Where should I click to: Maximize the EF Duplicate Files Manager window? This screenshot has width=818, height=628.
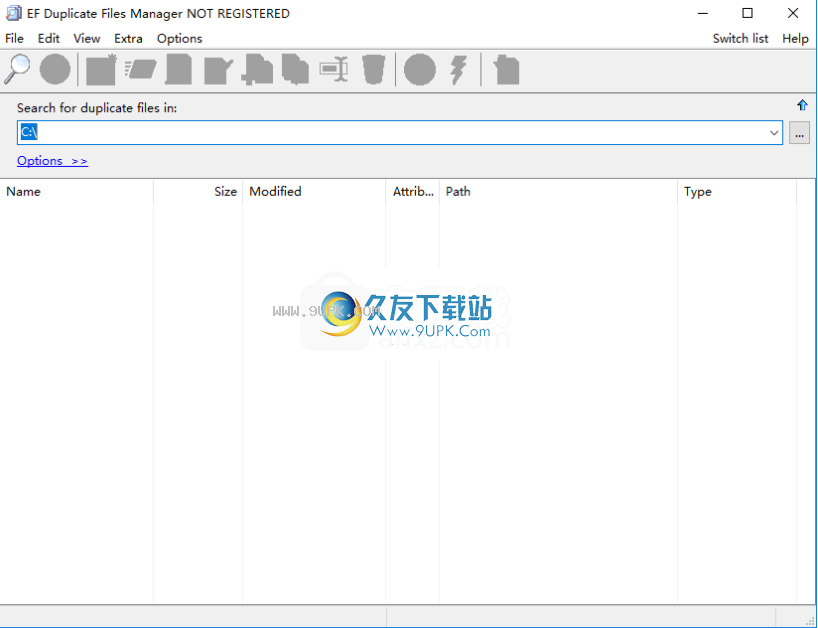point(748,13)
